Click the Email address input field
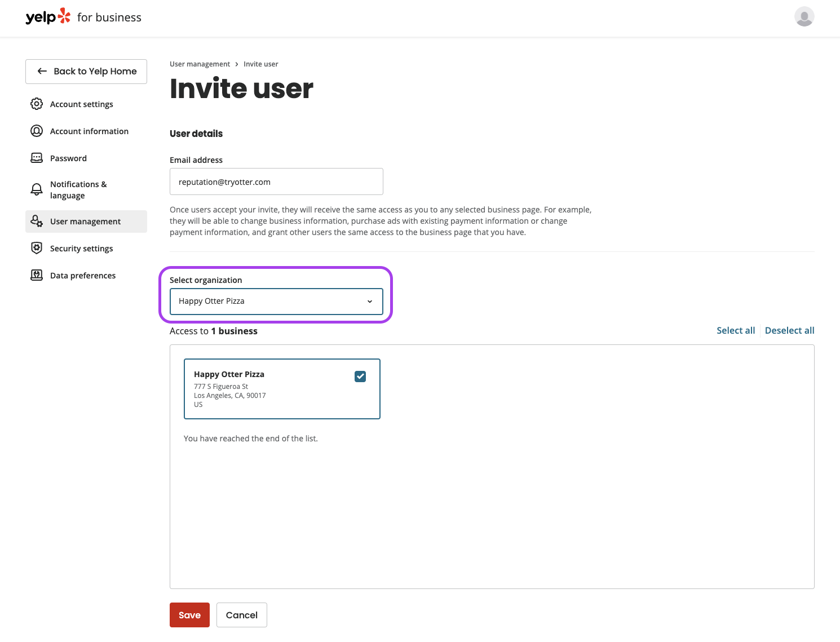The height and width of the screenshot is (642, 840). tap(276, 181)
